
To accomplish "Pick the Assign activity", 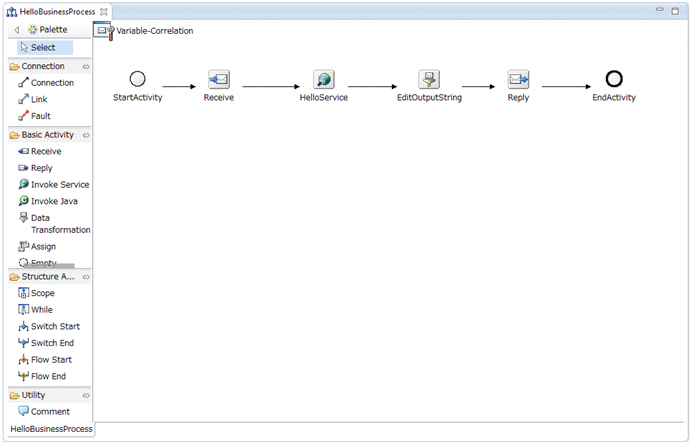I will click(x=37, y=247).
